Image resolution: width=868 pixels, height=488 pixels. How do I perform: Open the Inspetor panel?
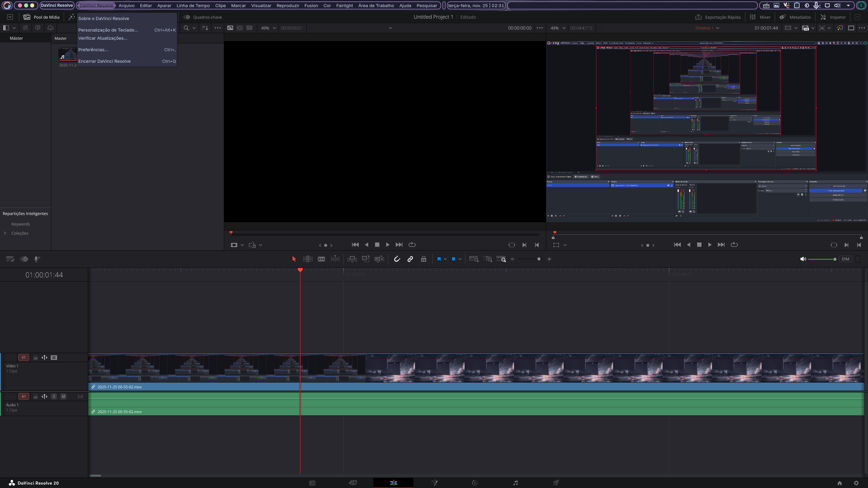pos(832,17)
